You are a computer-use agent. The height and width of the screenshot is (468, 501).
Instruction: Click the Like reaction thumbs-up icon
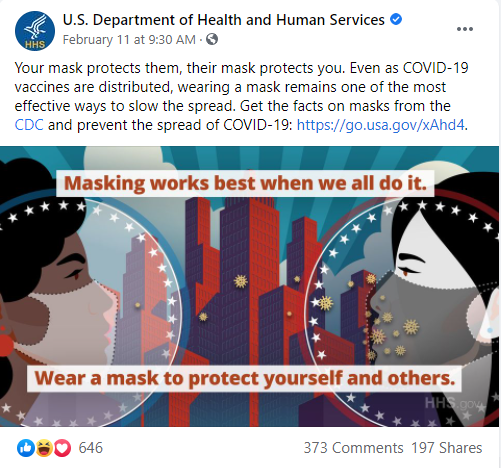click(26, 448)
